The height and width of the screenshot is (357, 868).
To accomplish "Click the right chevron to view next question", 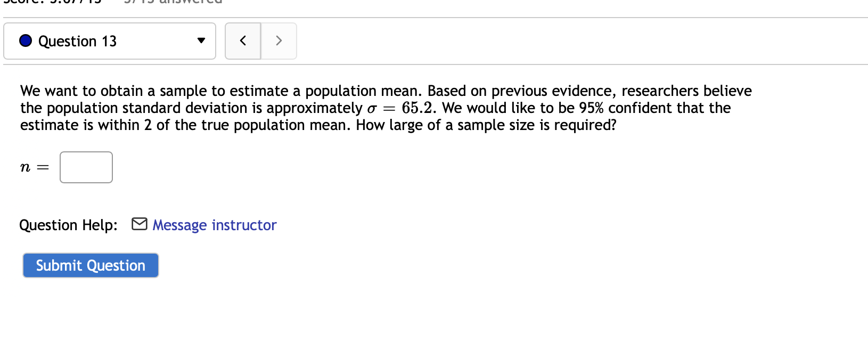I will [x=279, y=40].
